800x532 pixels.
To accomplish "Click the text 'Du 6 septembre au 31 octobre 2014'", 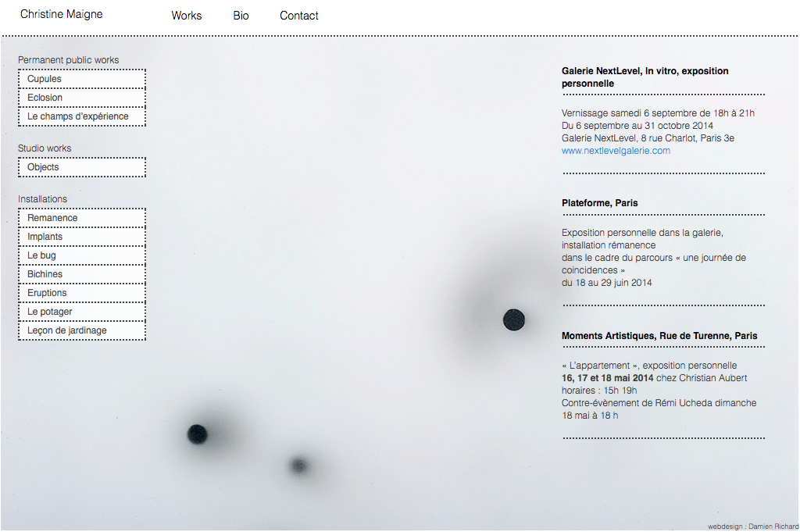I will click(x=637, y=126).
